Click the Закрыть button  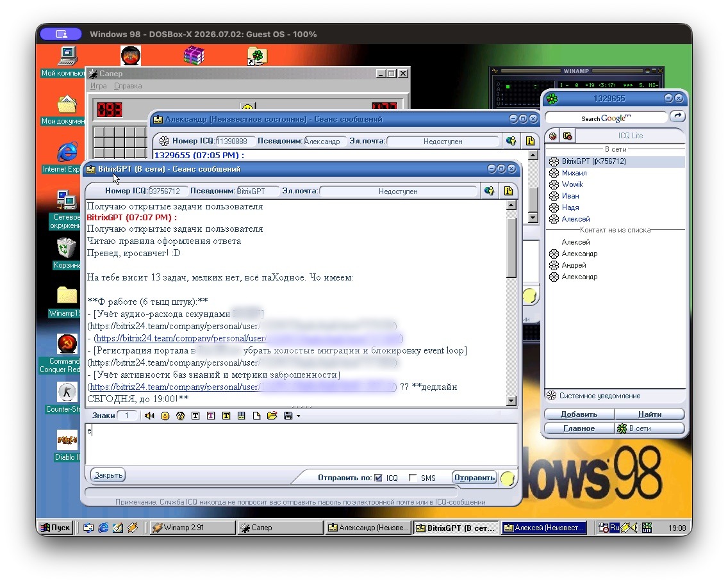tap(108, 475)
